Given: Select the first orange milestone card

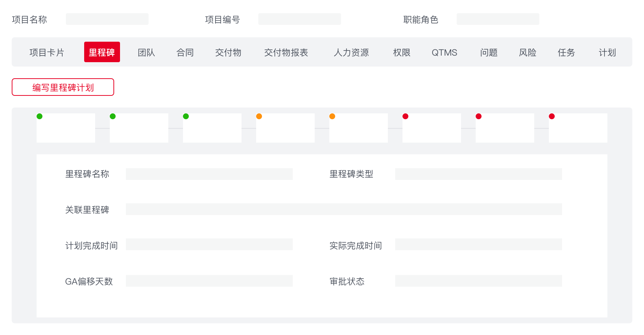Looking at the screenshot, I should tap(285, 128).
